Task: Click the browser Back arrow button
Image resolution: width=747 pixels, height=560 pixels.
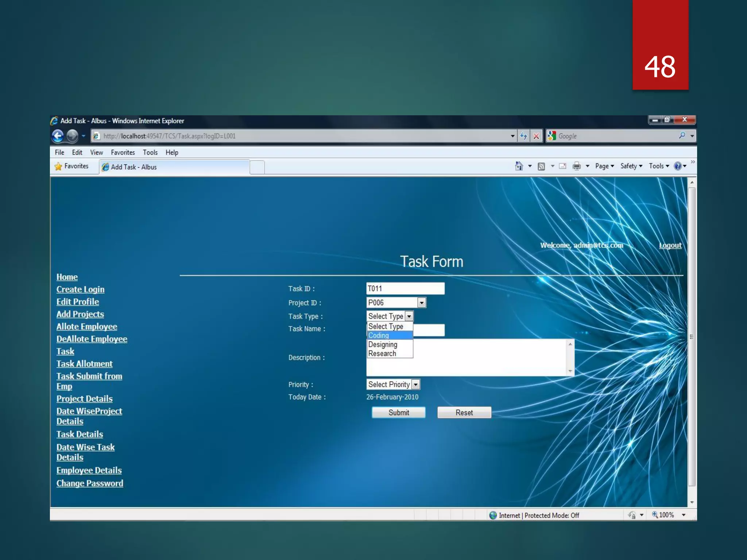Action: [58, 136]
